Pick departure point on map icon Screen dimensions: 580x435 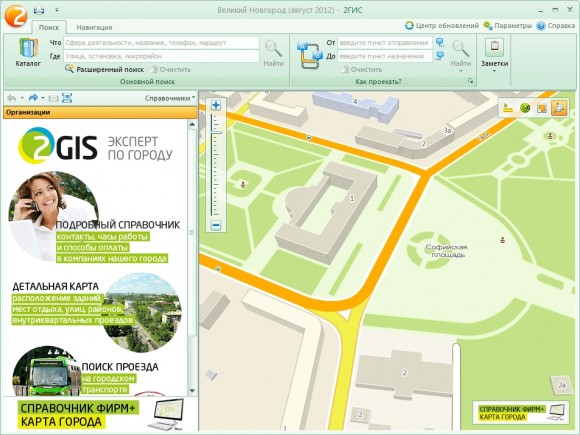[440, 42]
